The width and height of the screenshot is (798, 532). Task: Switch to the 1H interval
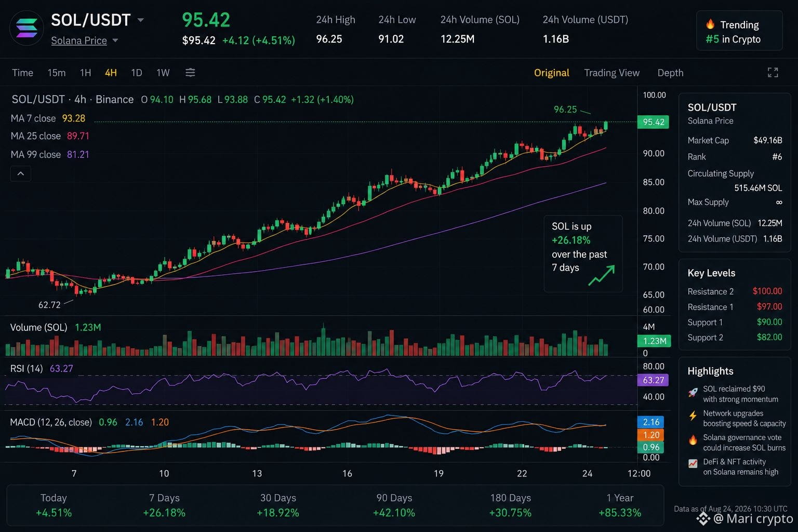point(85,73)
